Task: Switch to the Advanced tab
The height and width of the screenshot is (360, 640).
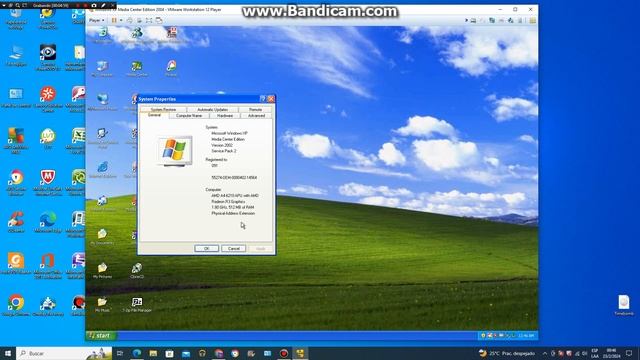Action: pyautogui.click(x=256, y=116)
